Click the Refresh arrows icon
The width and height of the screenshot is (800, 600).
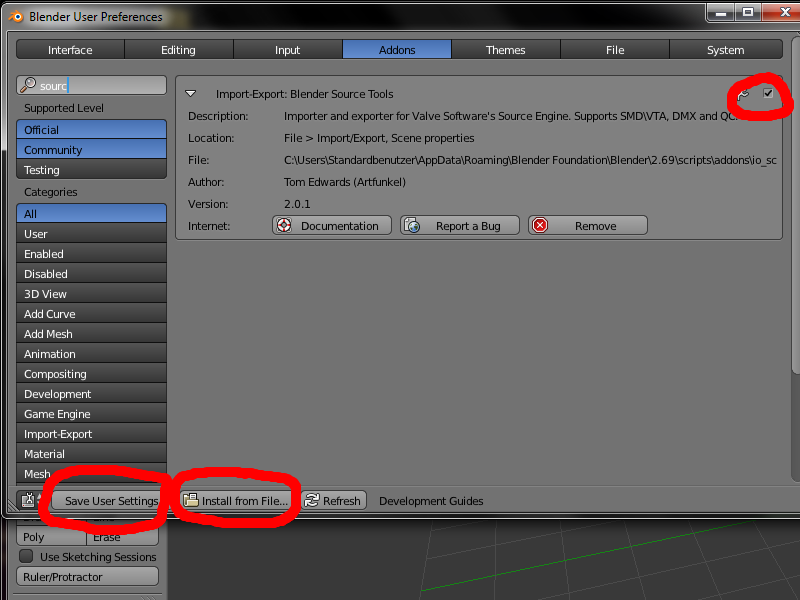pyautogui.click(x=312, y=501)
